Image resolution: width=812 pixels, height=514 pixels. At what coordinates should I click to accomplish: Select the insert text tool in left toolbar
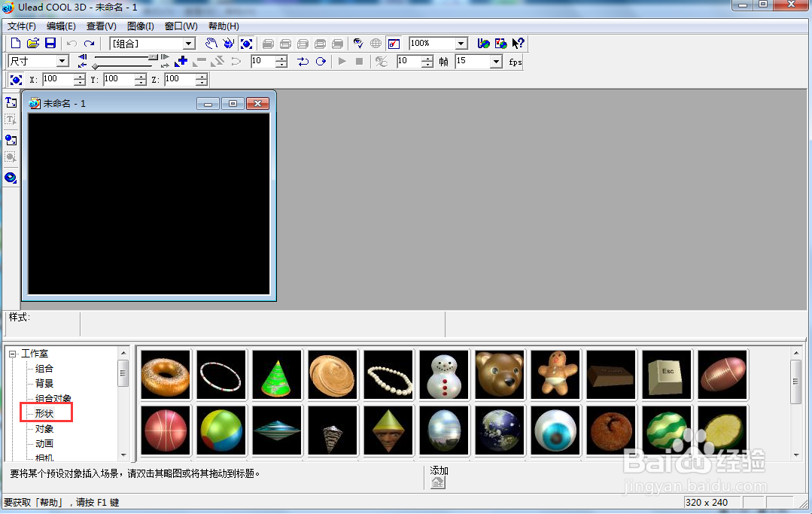pyautogui.click(x=11, y=102)
